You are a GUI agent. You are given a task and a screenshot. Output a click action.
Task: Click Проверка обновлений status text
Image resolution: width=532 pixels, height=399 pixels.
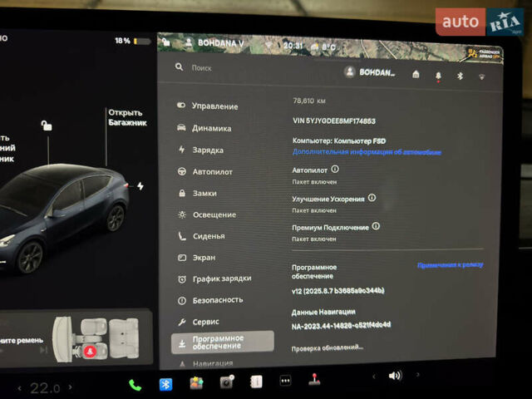(x=327, y=347)
